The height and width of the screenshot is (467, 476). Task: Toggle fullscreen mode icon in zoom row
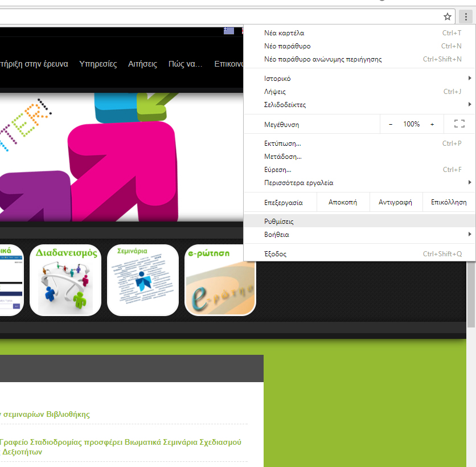pos(459,124)
